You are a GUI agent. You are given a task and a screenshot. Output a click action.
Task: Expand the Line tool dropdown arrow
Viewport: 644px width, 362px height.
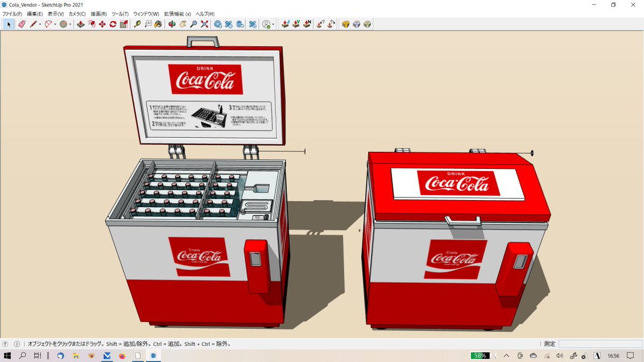(40, 24)
